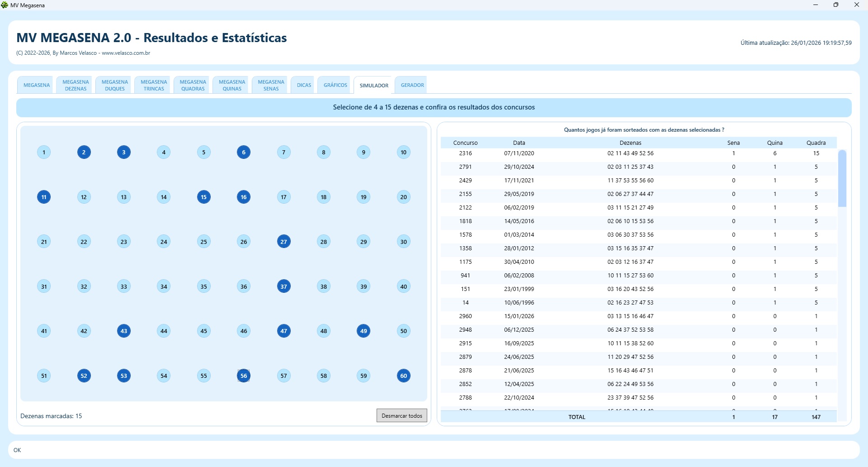Open the GERADOR tab

pos(412,85)
